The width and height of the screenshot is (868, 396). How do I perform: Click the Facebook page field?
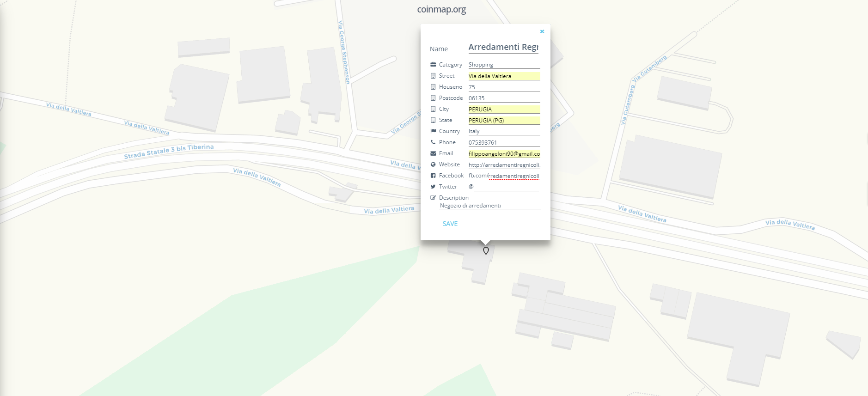coord(513,176)
